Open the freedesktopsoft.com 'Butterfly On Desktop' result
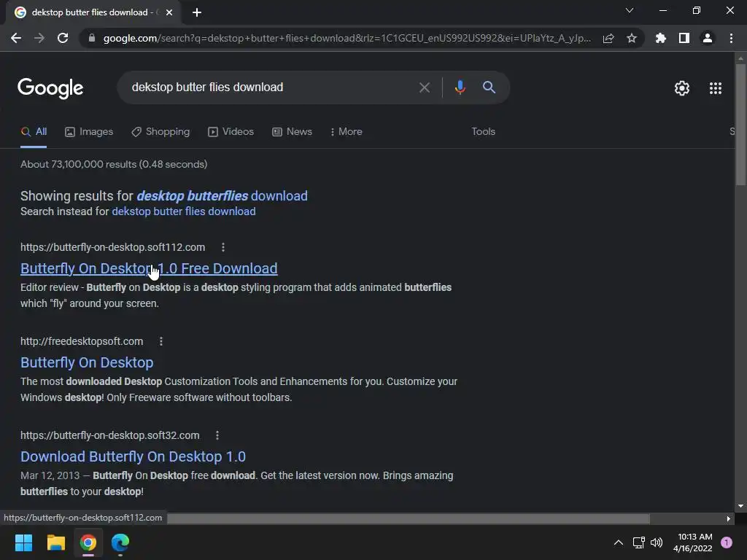Viewport: 747px width, 560px height. click(88, 362)
